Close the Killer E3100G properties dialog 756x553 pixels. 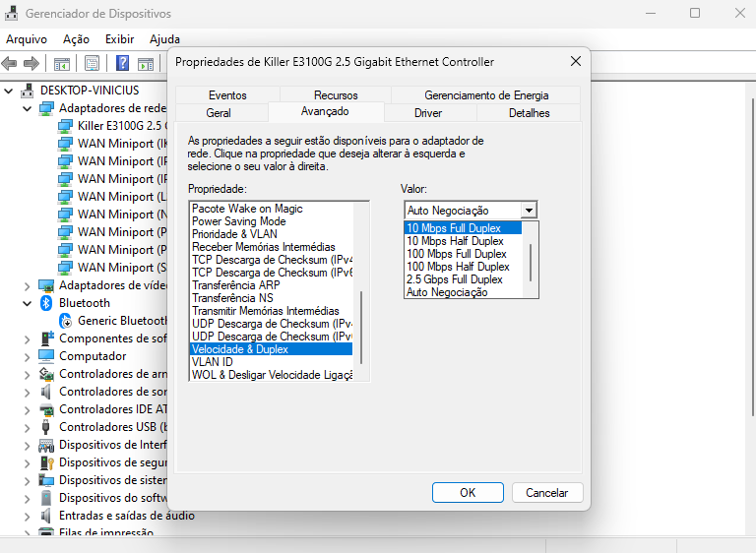point(575,61)
